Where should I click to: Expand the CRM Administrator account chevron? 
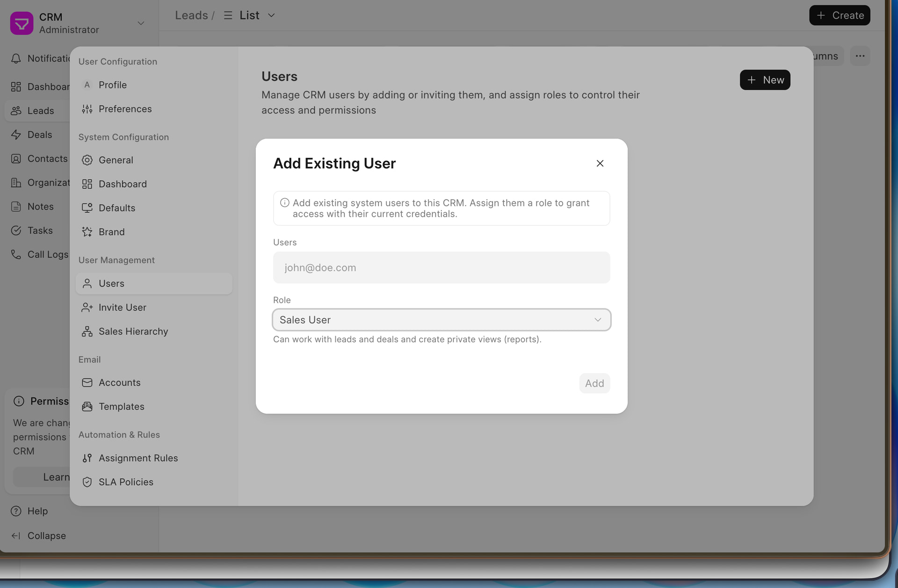[x=141, y=23]
